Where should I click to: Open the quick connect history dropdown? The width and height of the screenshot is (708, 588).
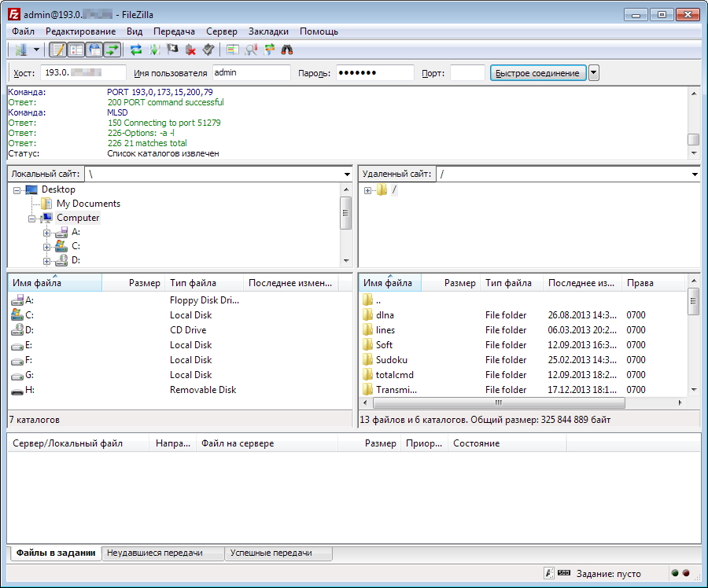(x=594, y=73)
